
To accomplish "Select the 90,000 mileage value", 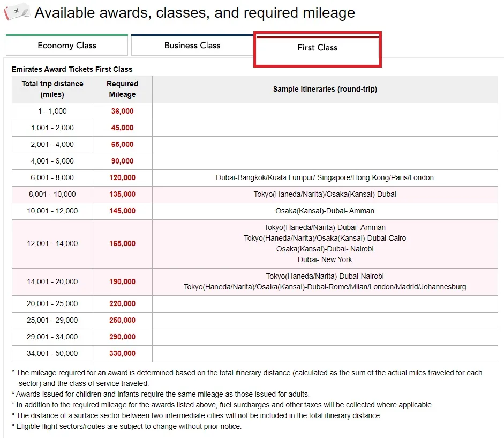I will (123, 161).
